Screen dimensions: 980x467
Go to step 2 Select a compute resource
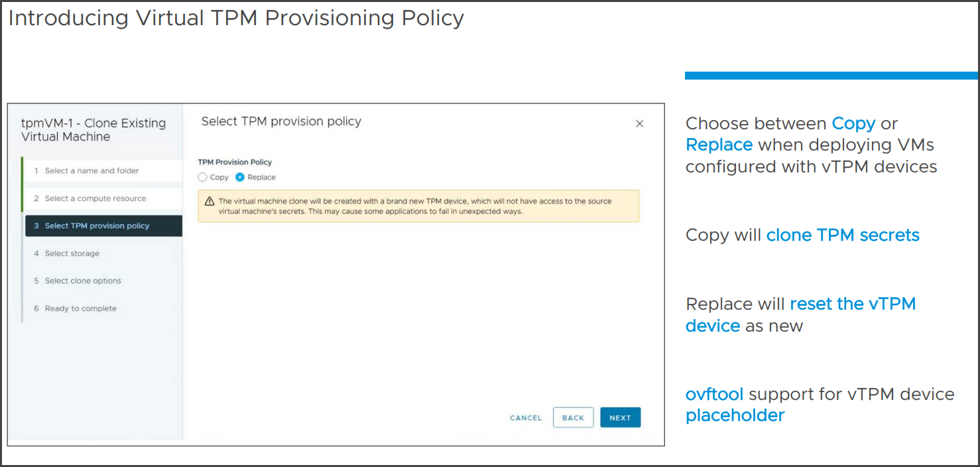(102, 198)
